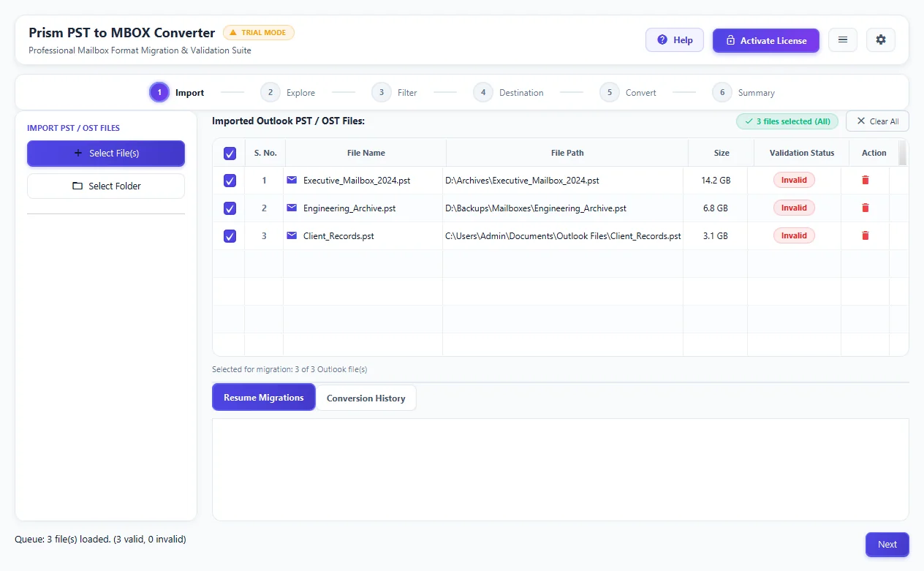Click the 3.1 GB size cell

[715, 235]
